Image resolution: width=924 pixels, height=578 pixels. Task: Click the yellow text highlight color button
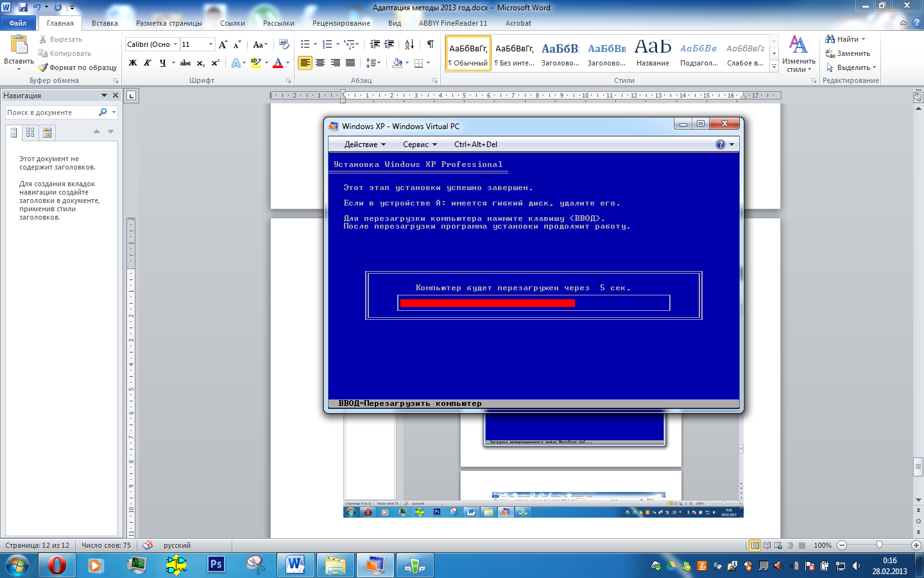[x=256, y=63]
